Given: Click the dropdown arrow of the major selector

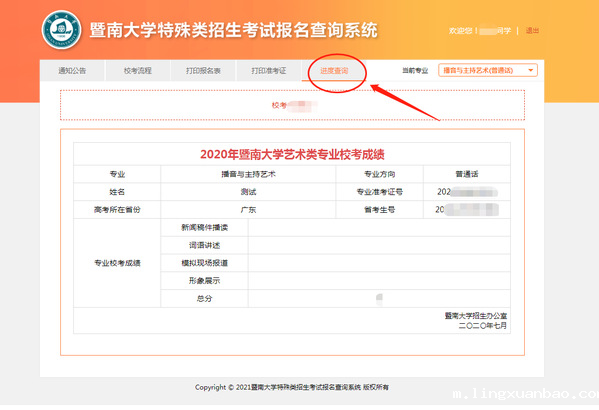Looking at the screenshot, I should pos(530,70).
